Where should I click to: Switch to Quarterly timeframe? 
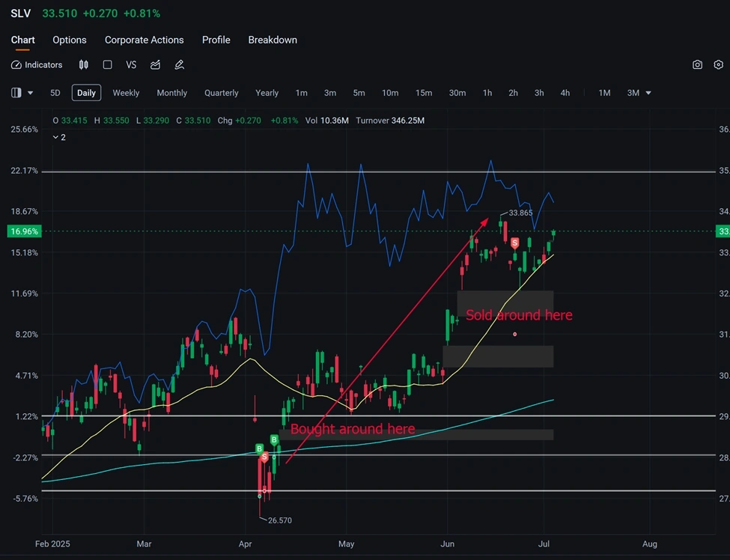tap(221, 93)
